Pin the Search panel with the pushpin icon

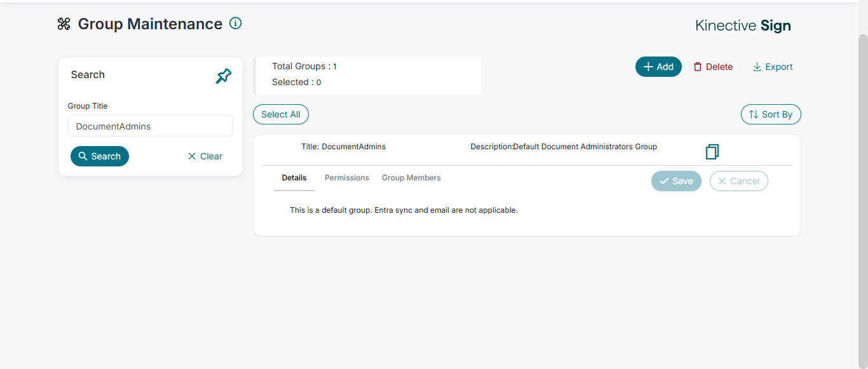point(223,76)
